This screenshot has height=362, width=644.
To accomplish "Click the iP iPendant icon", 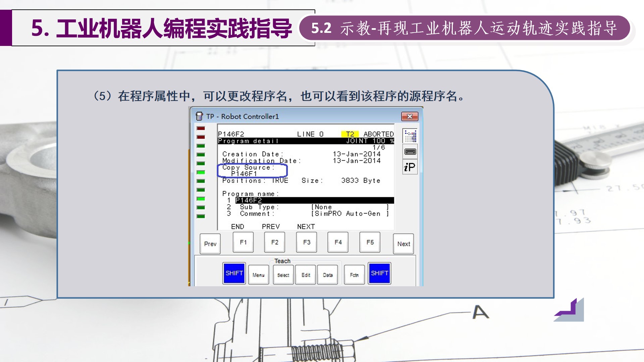I will tap(410, 167).
